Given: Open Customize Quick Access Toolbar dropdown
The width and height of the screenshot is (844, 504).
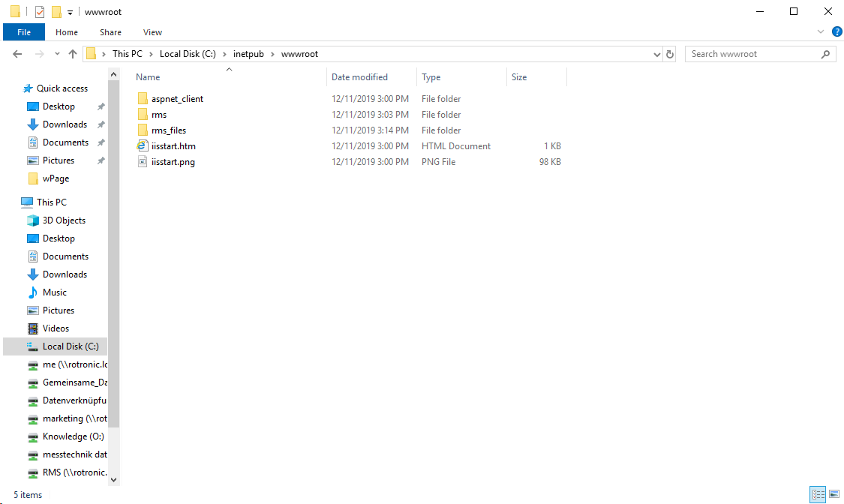Looking at the screenshot, I should pyautogui.click(x=70, y=12).
